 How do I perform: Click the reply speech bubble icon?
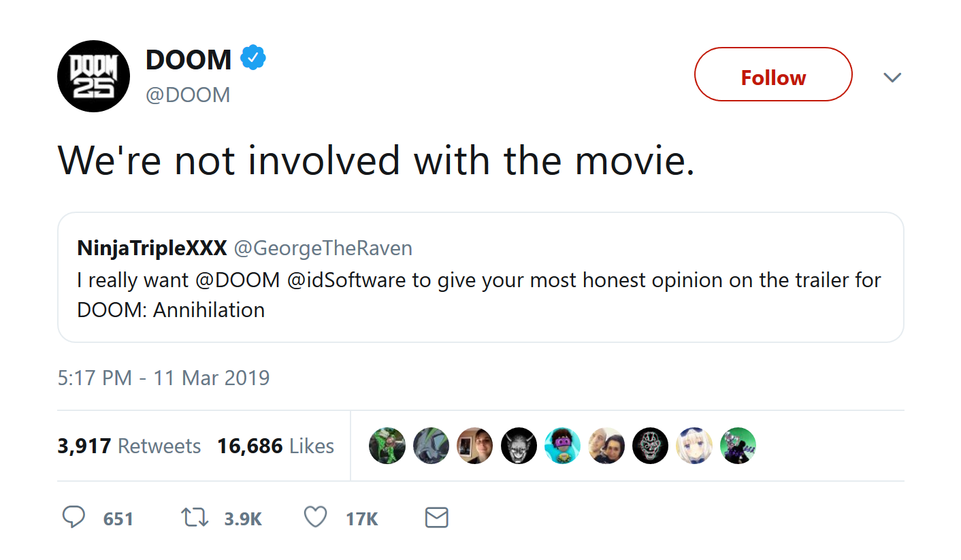74,518
